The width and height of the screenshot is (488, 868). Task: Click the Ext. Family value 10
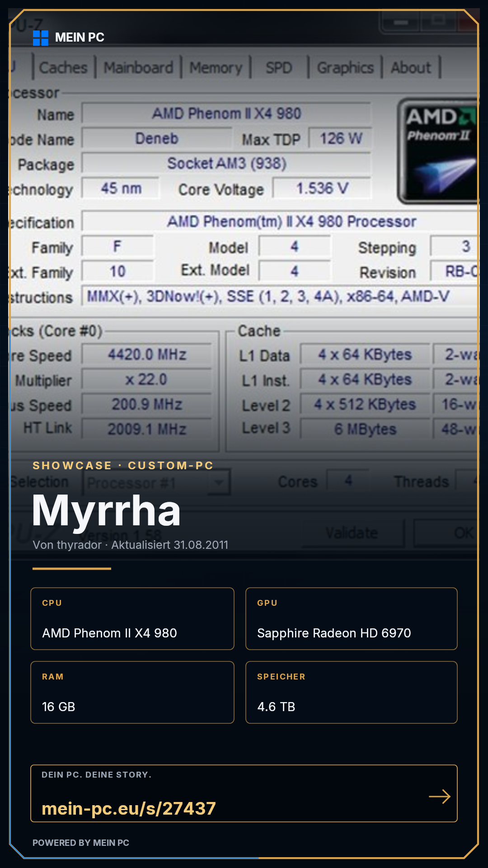tap(117, 271)
